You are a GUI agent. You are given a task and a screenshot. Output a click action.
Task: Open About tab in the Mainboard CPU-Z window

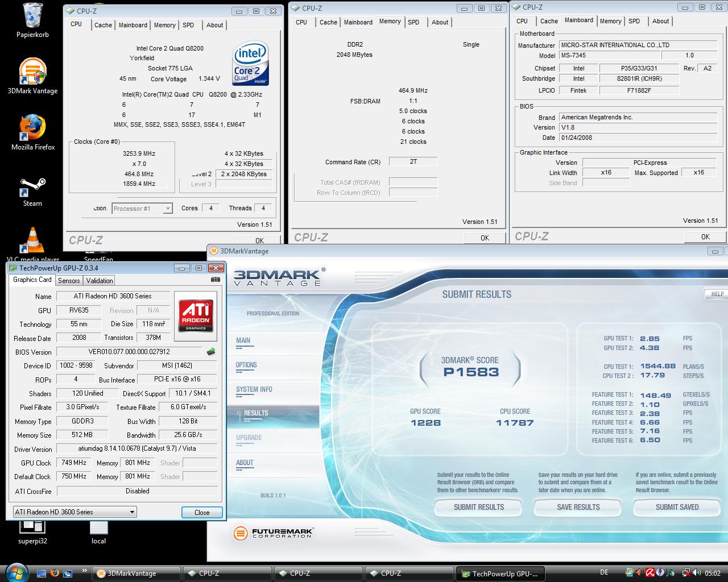pos(660,21)
